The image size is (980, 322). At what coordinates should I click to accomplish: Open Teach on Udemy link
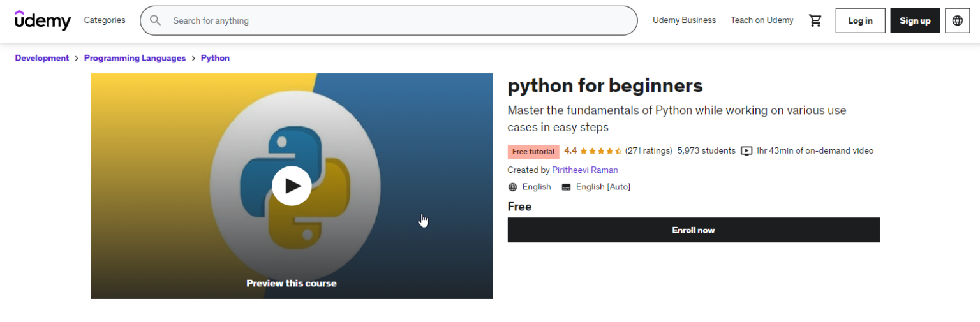(x=762, y=20)
